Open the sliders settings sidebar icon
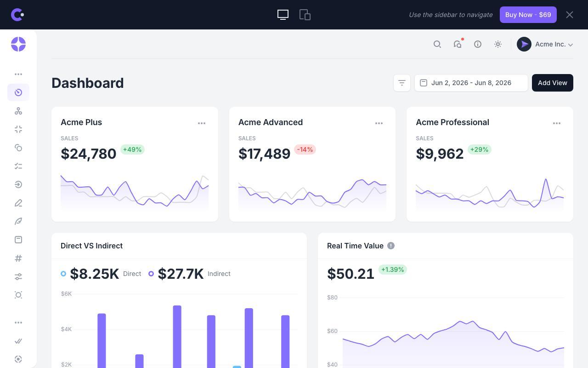The width and height of the screenshot is (588, 368). (18, 276)
